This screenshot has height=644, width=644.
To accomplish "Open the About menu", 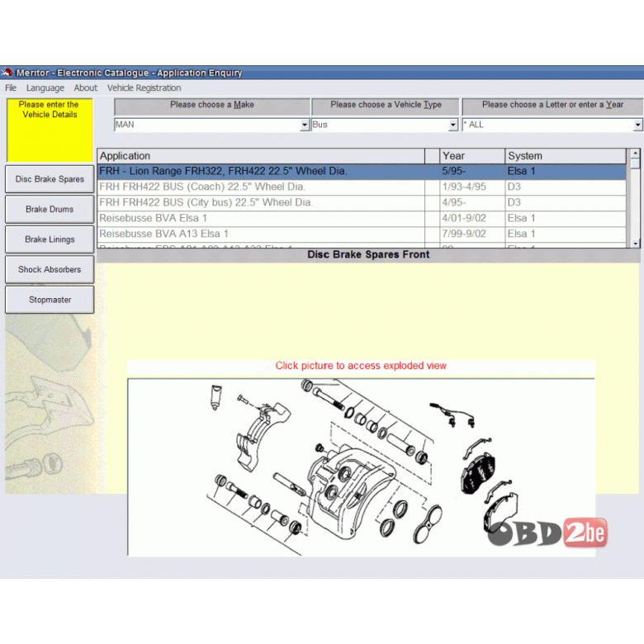I will click(85, 88).
